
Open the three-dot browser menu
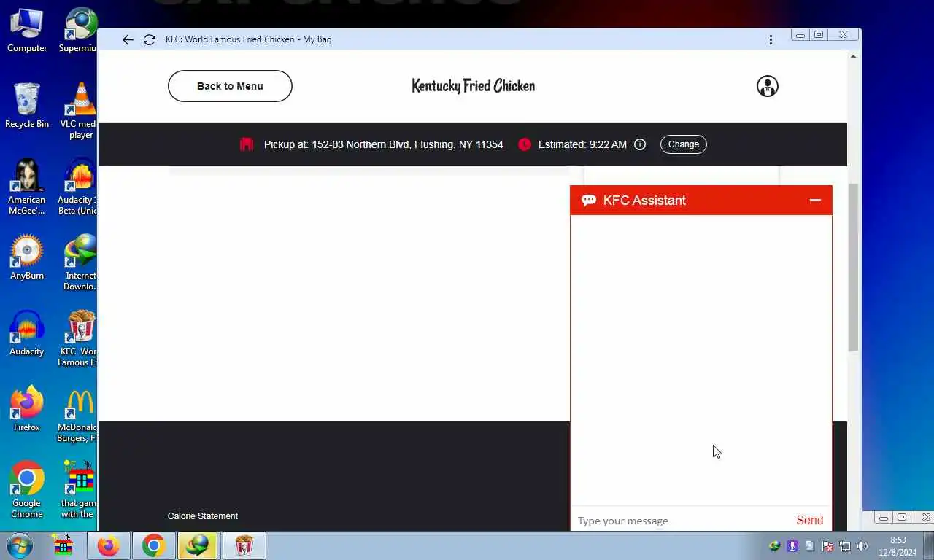point(771,40)
